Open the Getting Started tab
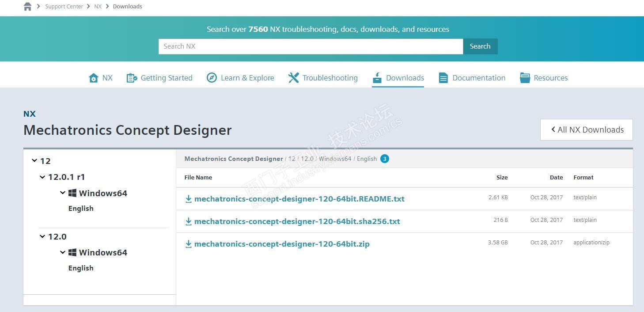Viewport: 644px width, 312px height. (x=167, y=78)
